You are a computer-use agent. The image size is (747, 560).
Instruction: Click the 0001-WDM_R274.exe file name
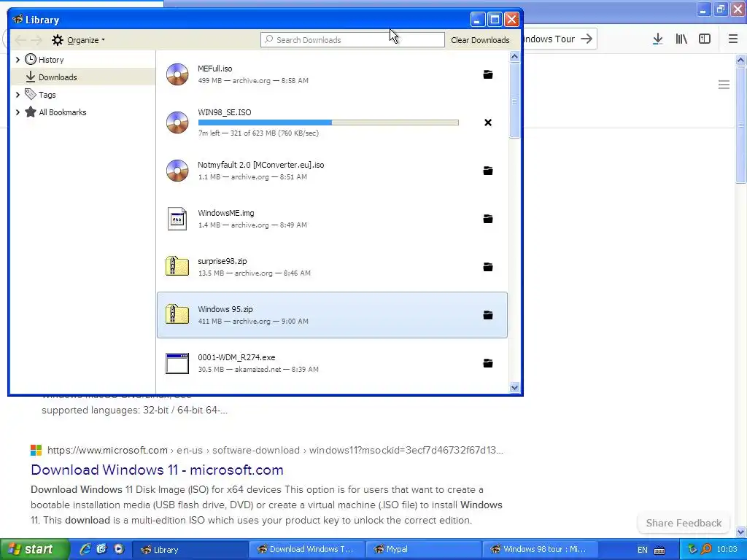pos(236,357)
